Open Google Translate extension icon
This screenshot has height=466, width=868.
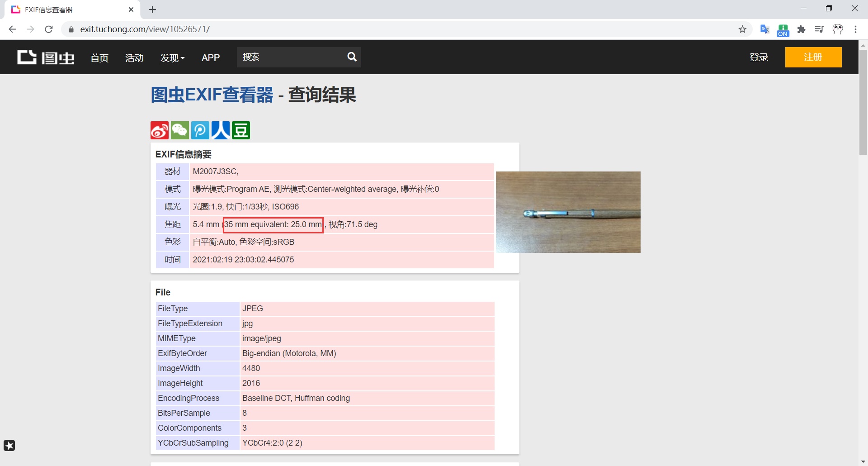764,29
